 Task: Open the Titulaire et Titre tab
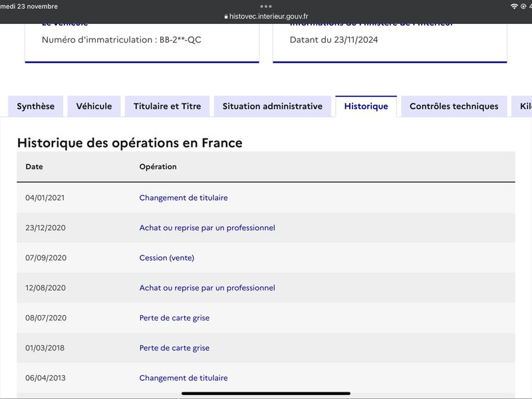click(x=168, y=106)
